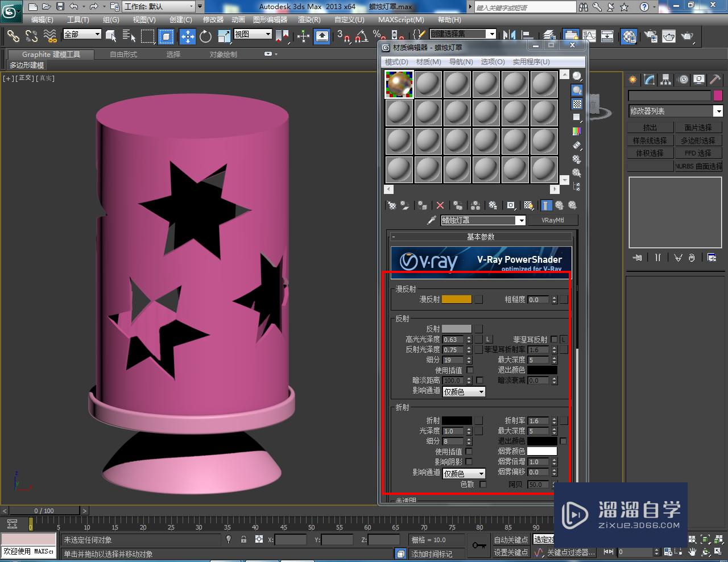Screen dimensions: 728x562
Task: Open the Rendering menu
Action: click(309, 20)
